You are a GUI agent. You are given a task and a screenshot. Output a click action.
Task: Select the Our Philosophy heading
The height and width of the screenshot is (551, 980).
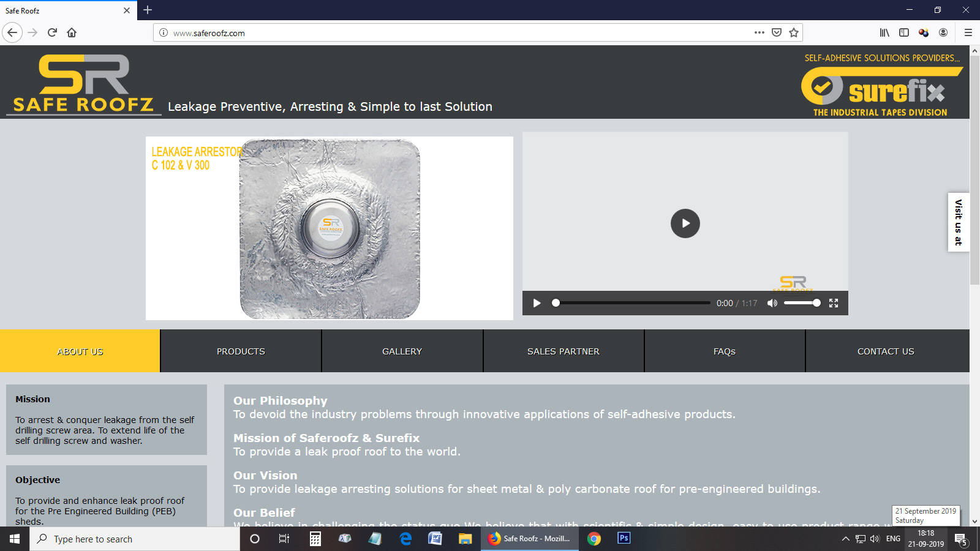coord(281,401)
